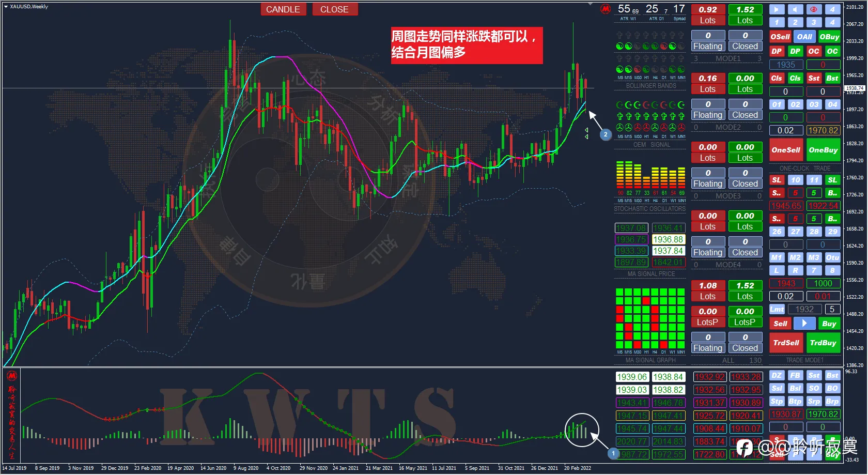868x475 pixels.
Task: Click the FB button in the bottom panel
Action: pyautogui.click(x=795, y=376)
